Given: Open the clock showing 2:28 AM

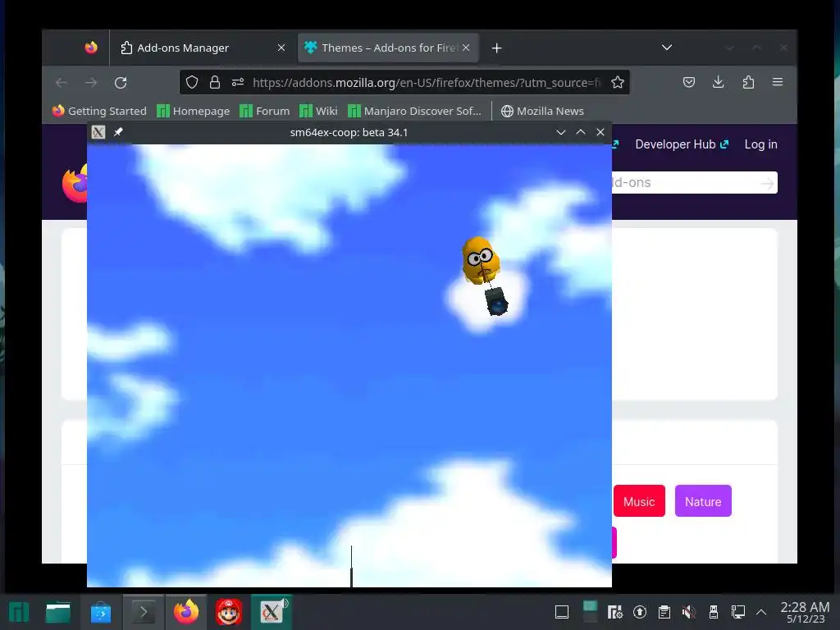Looking at the screenshot, I should pos(806,613).
